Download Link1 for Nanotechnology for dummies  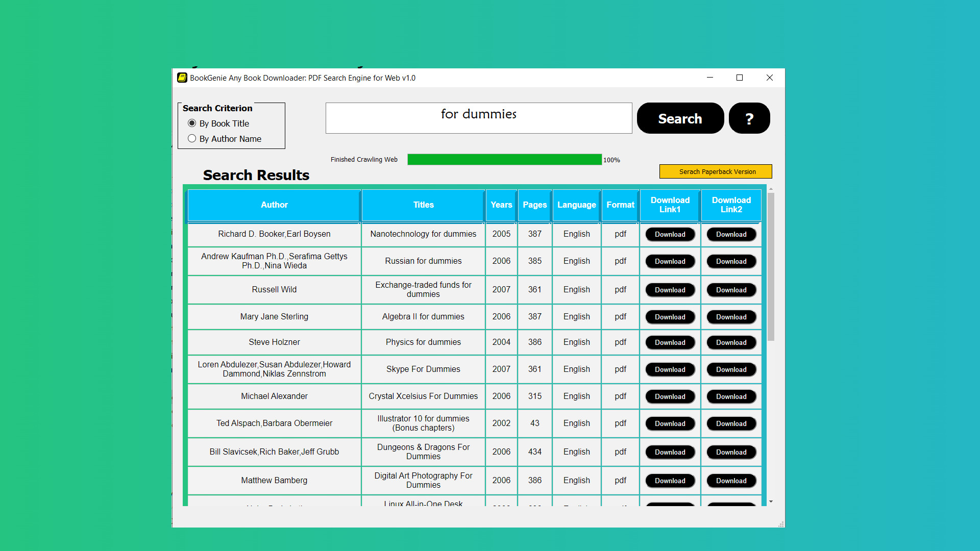(670, 234)
